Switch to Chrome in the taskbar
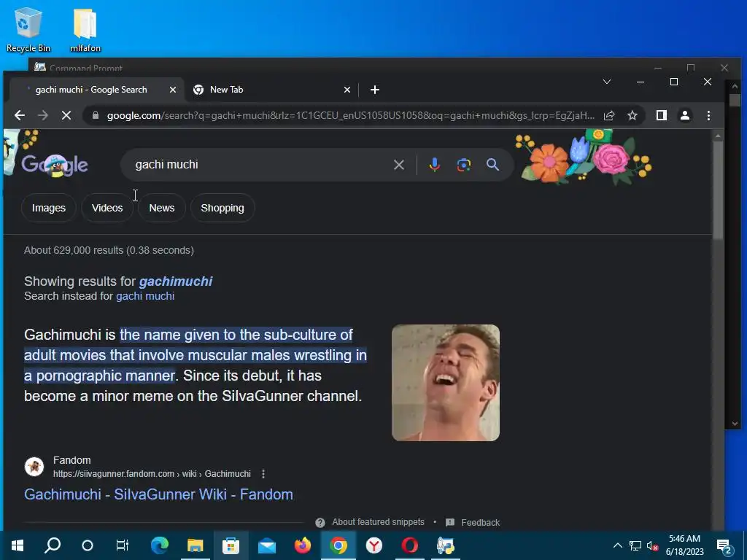Screen dimensions: 747x560 click(338, 545)
